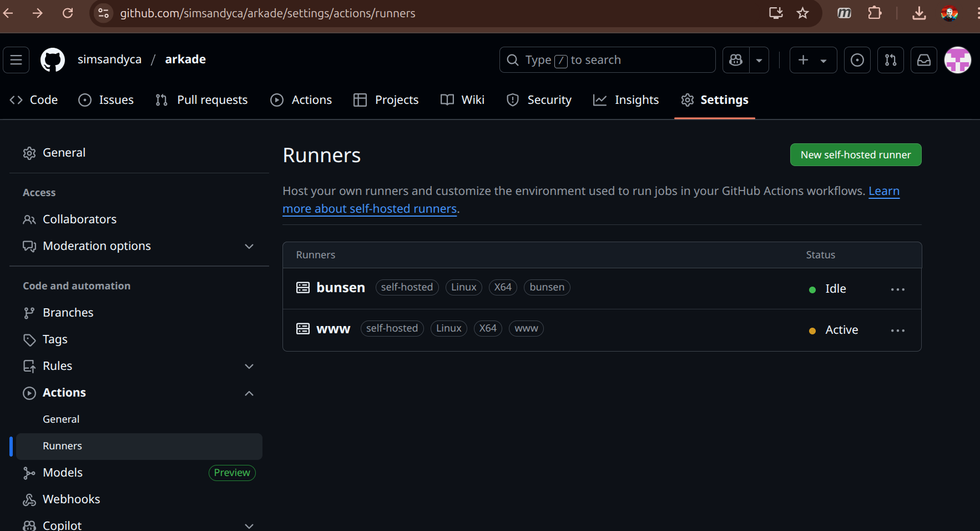Open the three-dot menu for bunsen runner
Screen dimensions: 980x531
(x=897, y=289)
